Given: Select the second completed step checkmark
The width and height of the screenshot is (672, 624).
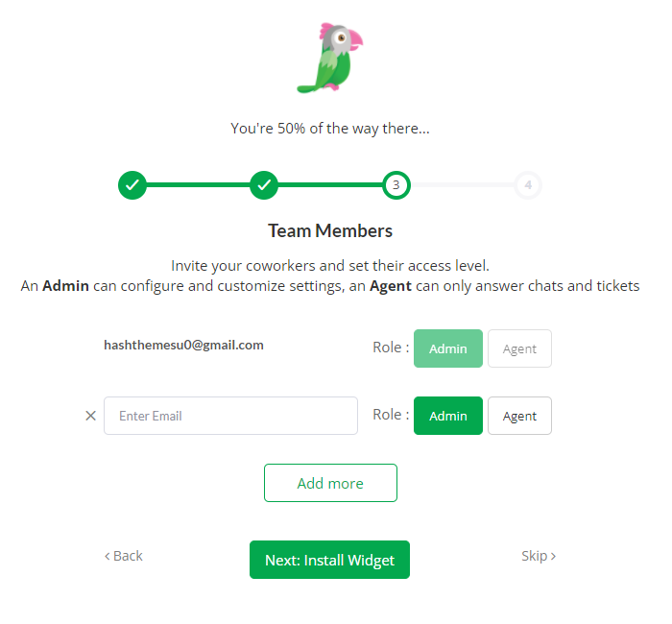Looking at the screenshot, I should tap(264, 185).
